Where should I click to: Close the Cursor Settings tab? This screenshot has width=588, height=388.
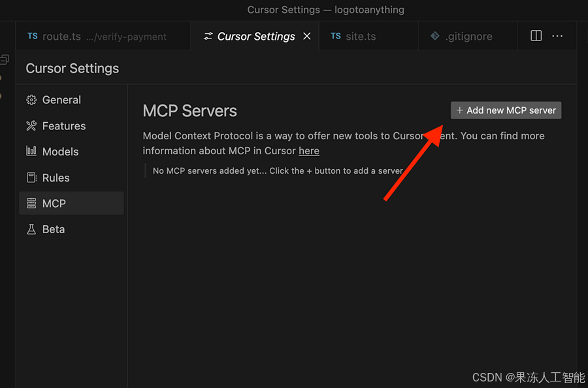(x=307, y=36)
